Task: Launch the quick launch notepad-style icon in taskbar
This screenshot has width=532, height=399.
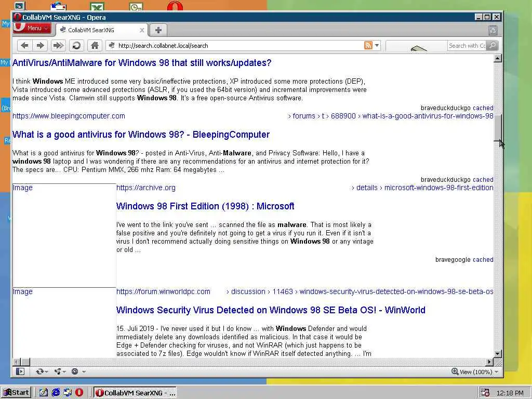Action: pyautogui.click(x=44, y=393)
